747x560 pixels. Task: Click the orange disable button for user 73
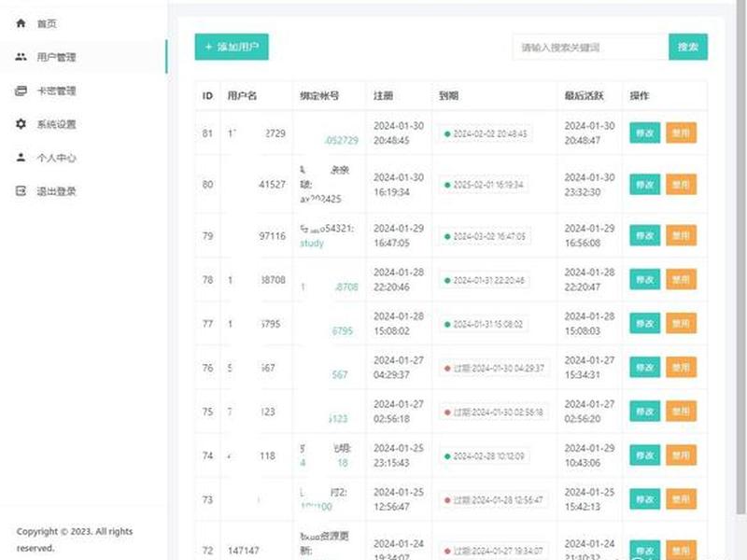(x=681, y=499)
